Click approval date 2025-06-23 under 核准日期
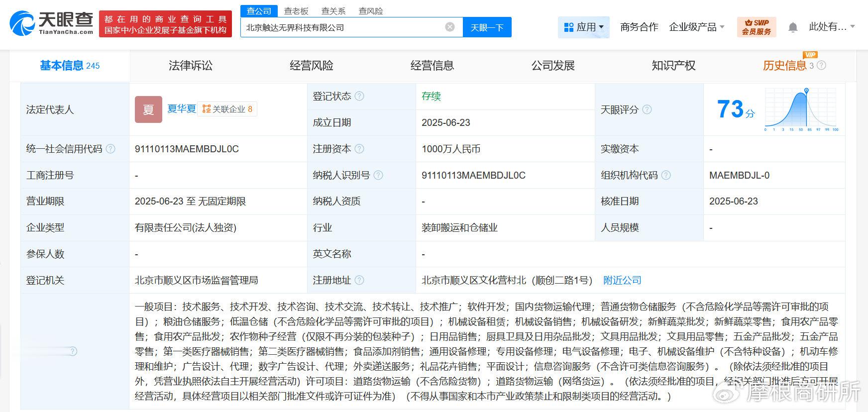The height and width of the screenshot is (412, 868). click(x=733, y=201)
